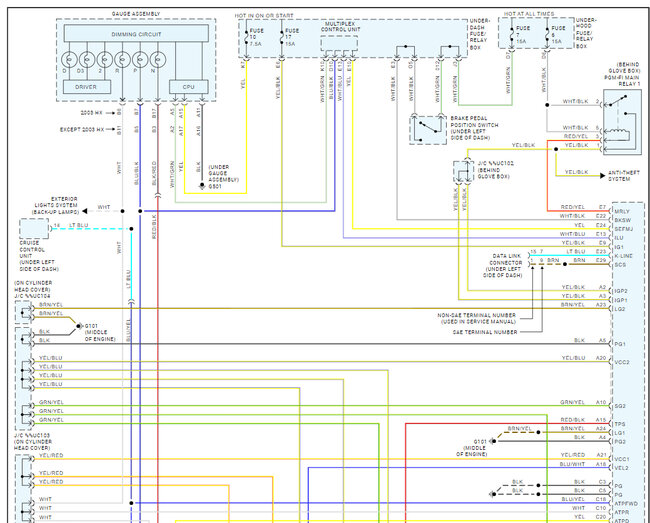Click the IGP1 terminal label
Image resolution: width=650 pixels, height=523 pixels.
click(621, 300)
